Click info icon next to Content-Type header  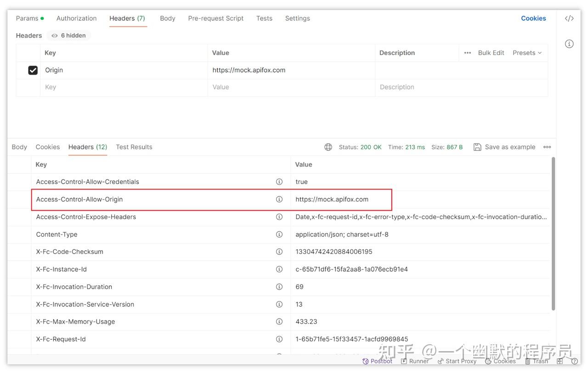tap(279, 234)
